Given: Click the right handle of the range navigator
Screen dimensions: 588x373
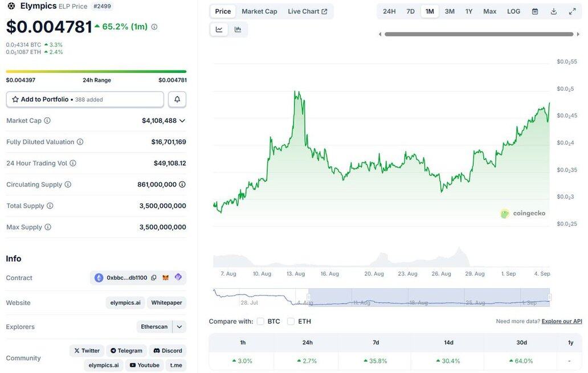Looking at the screenshot, I should click(x=550, y=297).
